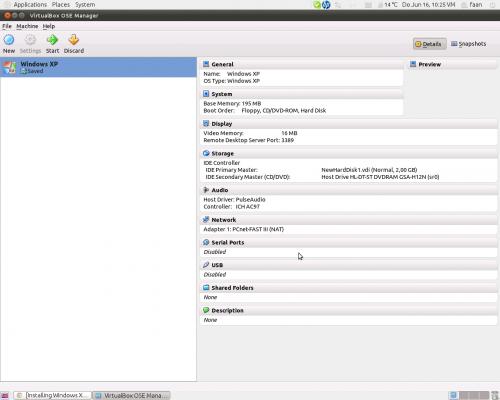500x400 pixels.
Task: Switch to the Details tab
Action: (430, 44)
